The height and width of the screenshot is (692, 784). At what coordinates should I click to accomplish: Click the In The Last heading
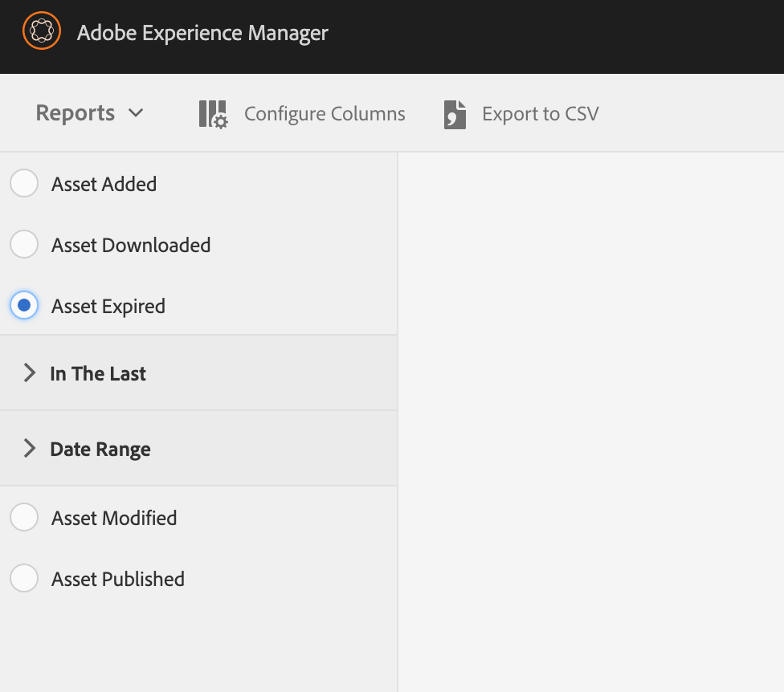point(98,373)
